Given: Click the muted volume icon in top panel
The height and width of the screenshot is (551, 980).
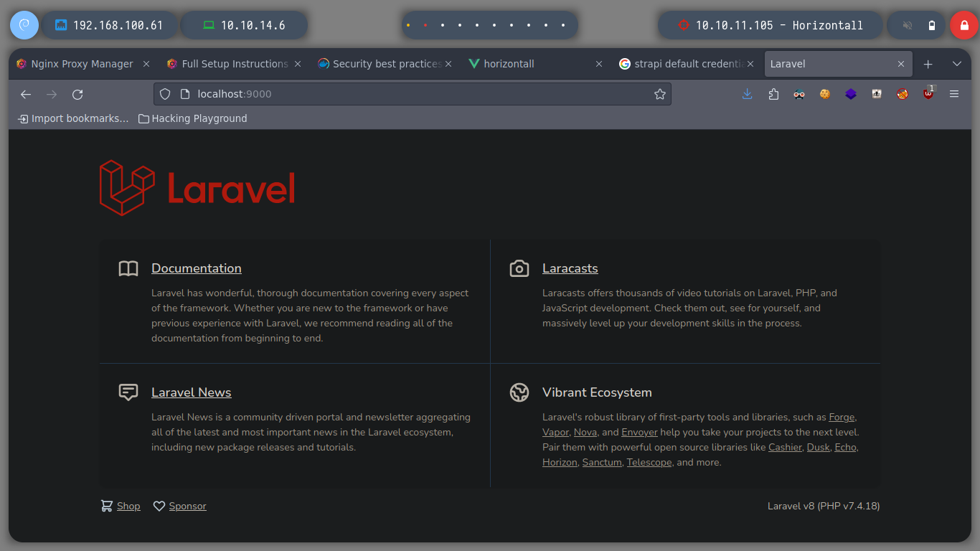Looking at the screenshot, I should 908,25.
